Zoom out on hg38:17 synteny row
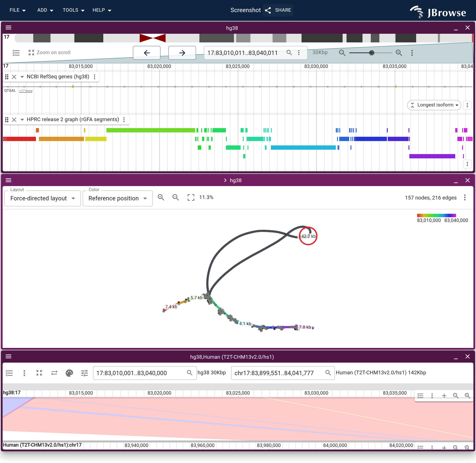 [x=456, y=396]
